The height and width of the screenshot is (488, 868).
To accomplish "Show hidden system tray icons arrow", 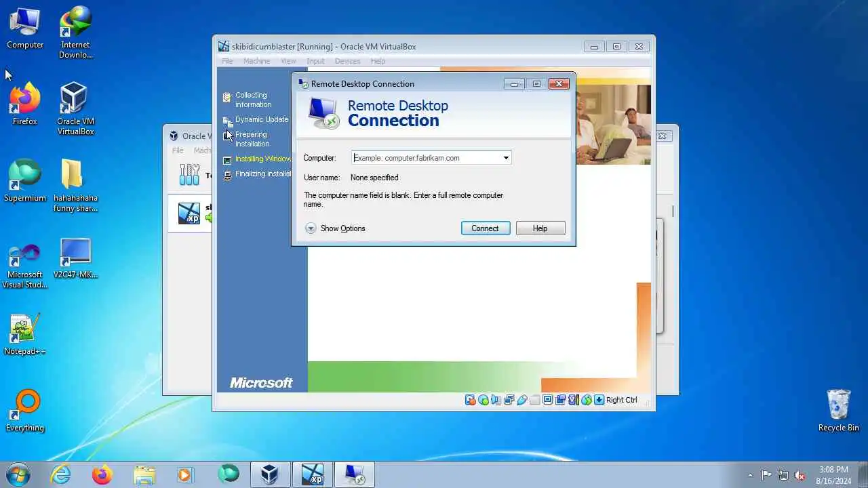I will pos(750,475).
